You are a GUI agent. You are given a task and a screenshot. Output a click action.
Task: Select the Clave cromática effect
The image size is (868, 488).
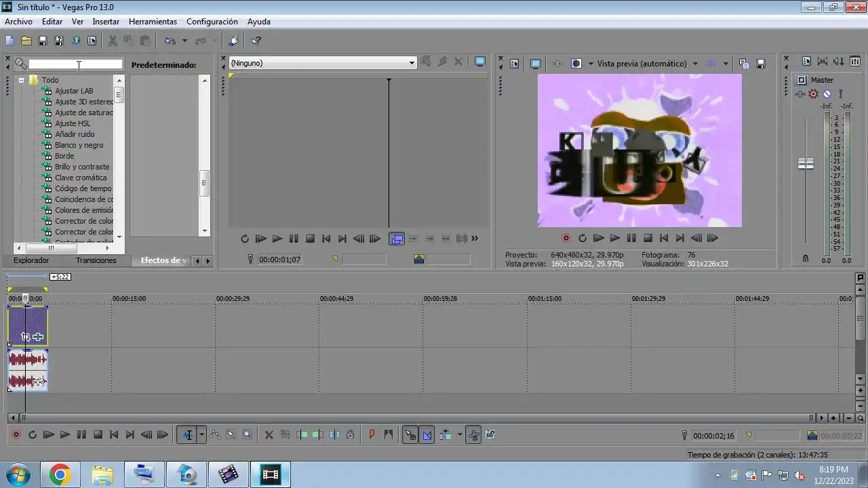pos(81,178)
